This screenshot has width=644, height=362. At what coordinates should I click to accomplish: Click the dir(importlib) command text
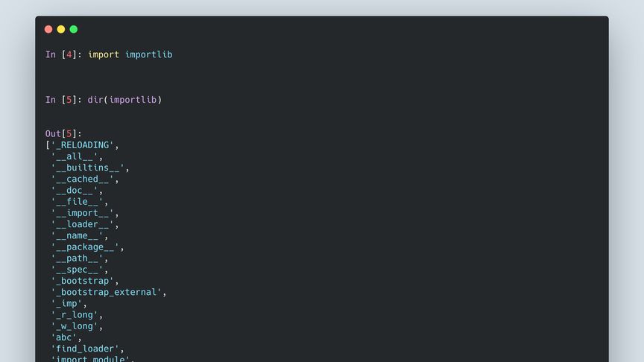124,99
